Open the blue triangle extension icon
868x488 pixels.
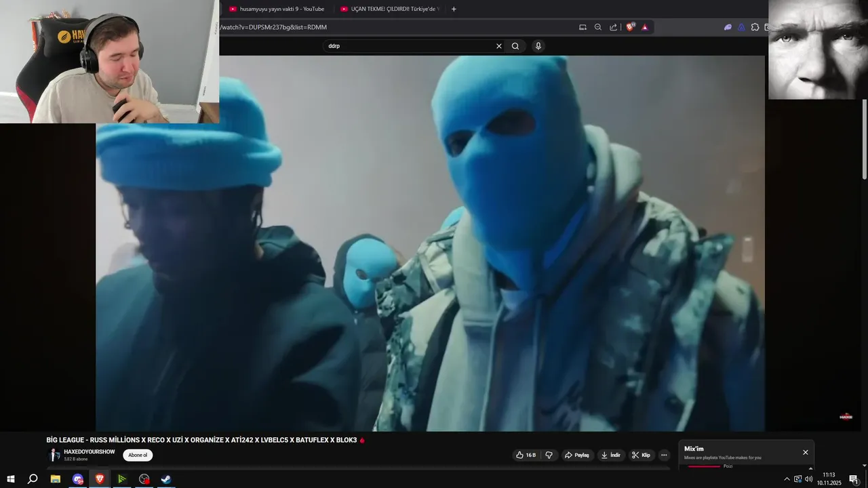(x=741, y=27)
